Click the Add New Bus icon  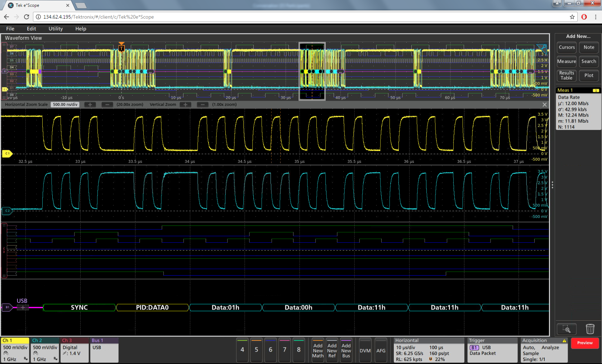[346, 350]
